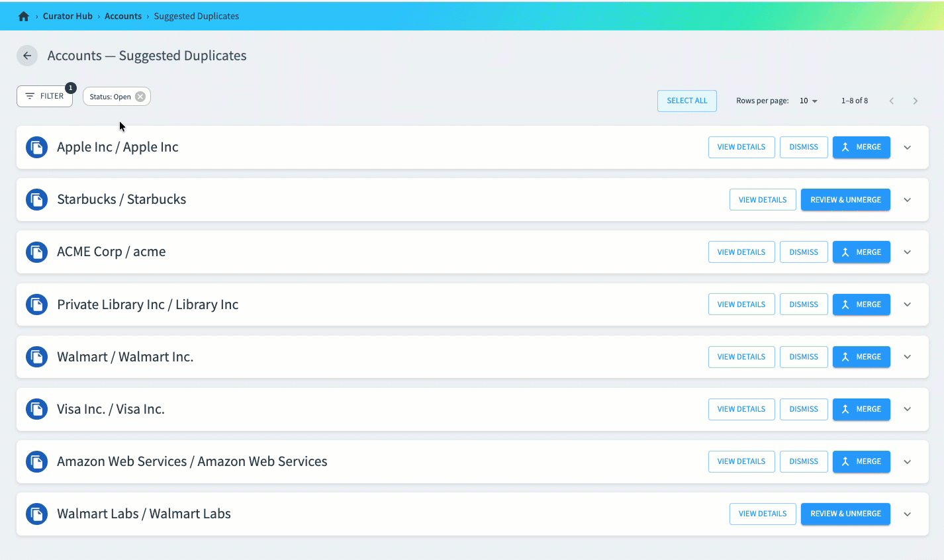View details for Walmart Labs

tap(763, 514)
